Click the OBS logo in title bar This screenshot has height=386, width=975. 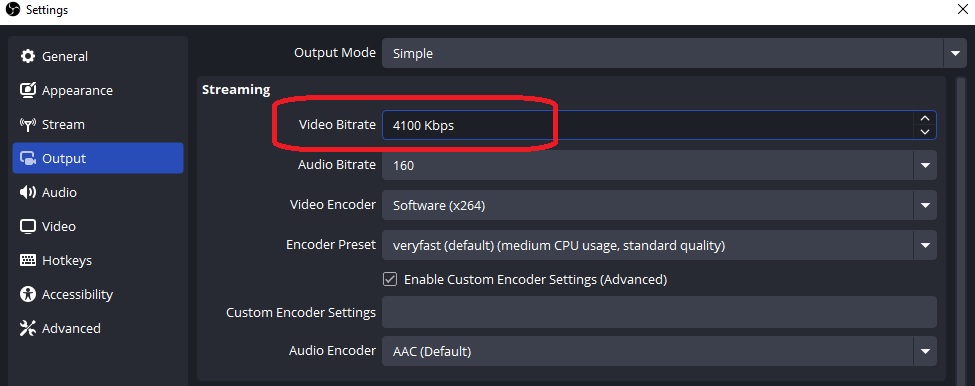(12, 10)
